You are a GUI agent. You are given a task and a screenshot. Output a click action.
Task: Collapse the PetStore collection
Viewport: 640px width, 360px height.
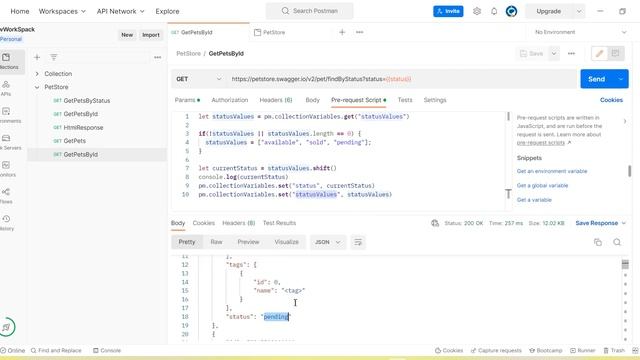[x=37, y=87]
